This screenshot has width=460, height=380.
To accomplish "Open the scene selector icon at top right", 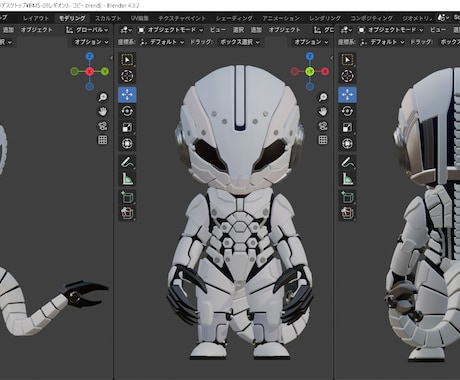I will tap(443, 18).
